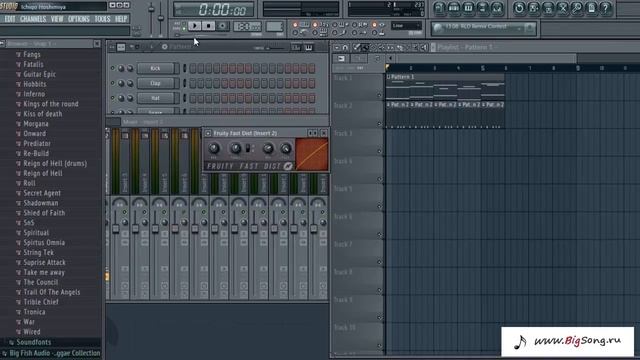Toggle mute LED on the Hat channel

tap(113, 98)
